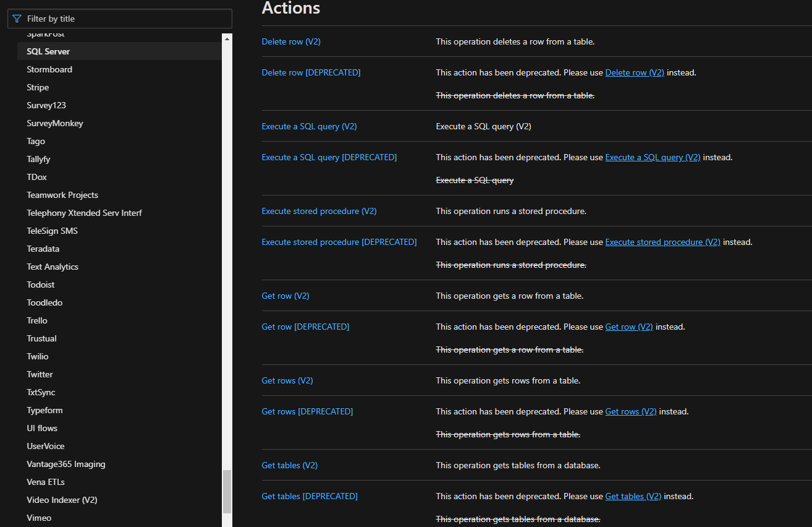Click the filter funnel icon
Screen dimensions: 812x527
coord(17,19)
